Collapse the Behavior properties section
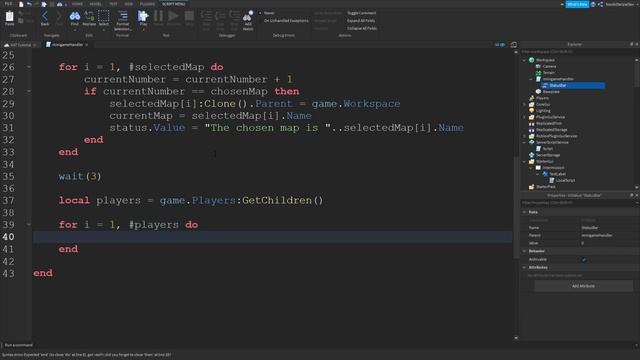The height and width of the screenshot is (360, 640). pyautogui.click(x=524, y=251)
